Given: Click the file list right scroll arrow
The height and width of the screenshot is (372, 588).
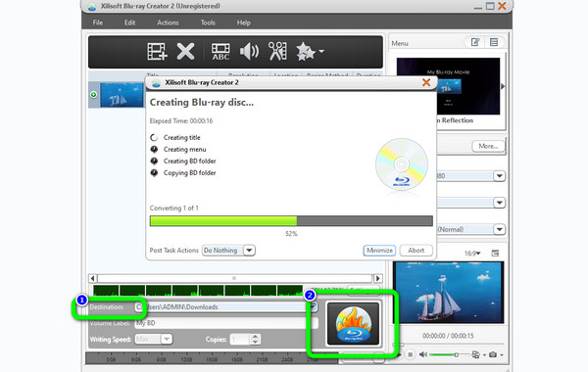Looking at the screenshot, I should pyautogui.click(x=378, y=278).
